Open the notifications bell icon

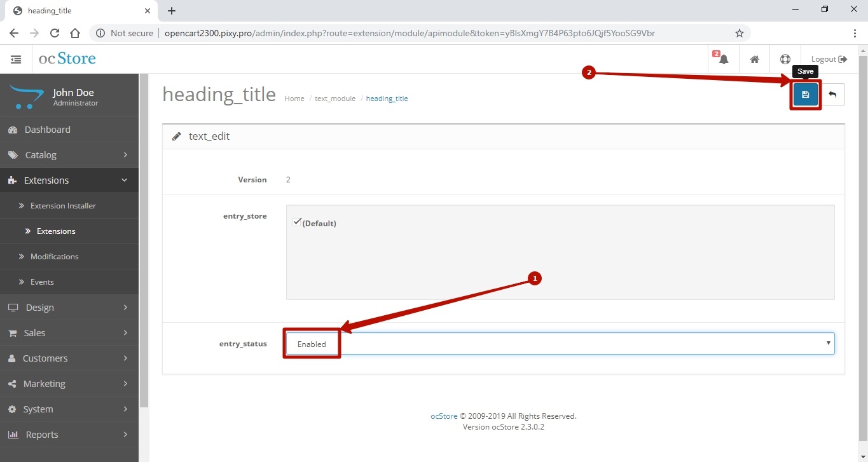pyautogui.click(x=723, y=59)
